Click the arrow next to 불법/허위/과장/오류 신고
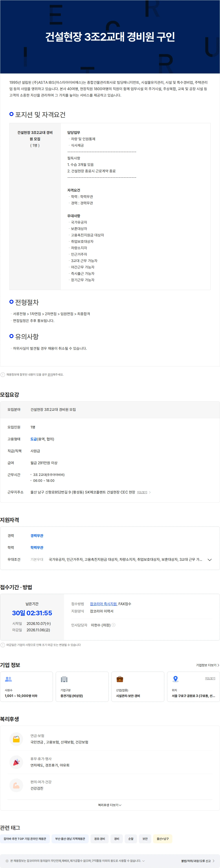The image size is (220, 868). [214, 861]
